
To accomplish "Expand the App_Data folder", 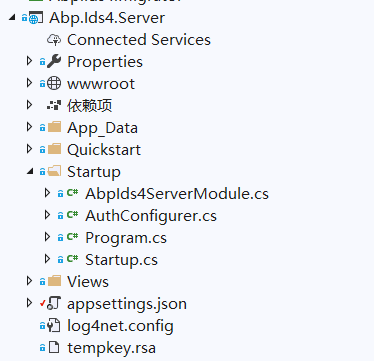I will [x=29, y=127].
